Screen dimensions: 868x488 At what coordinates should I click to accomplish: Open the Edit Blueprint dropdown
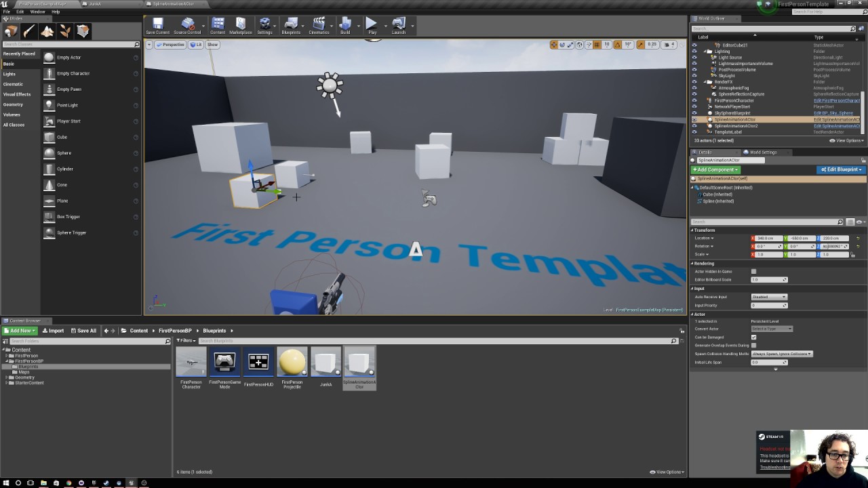pos(842,169)
